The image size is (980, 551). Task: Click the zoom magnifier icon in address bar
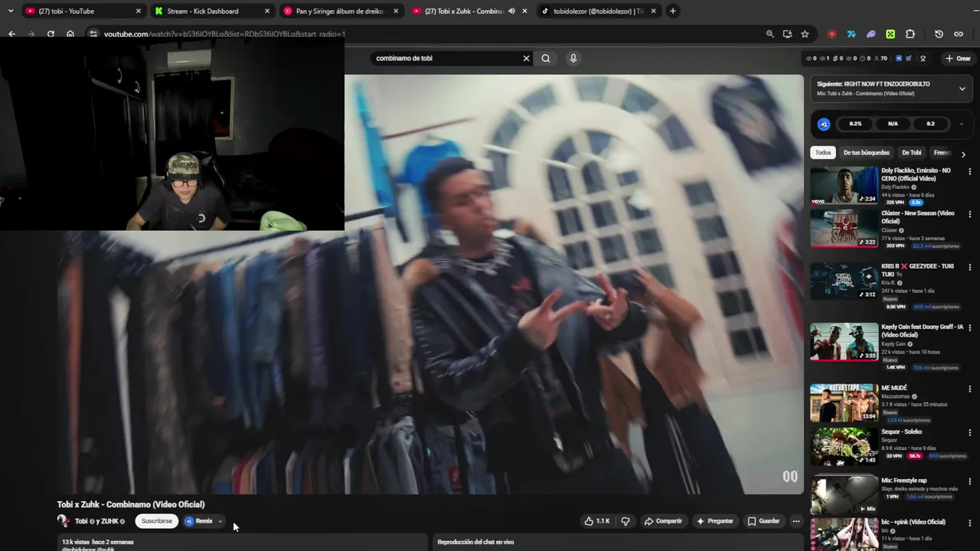click(x=769, y=34)
